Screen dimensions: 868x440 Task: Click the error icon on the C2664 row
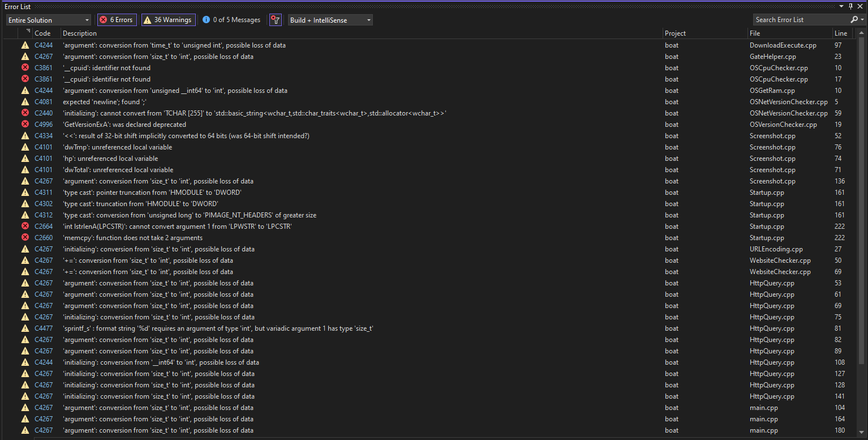tap(24, 226)
